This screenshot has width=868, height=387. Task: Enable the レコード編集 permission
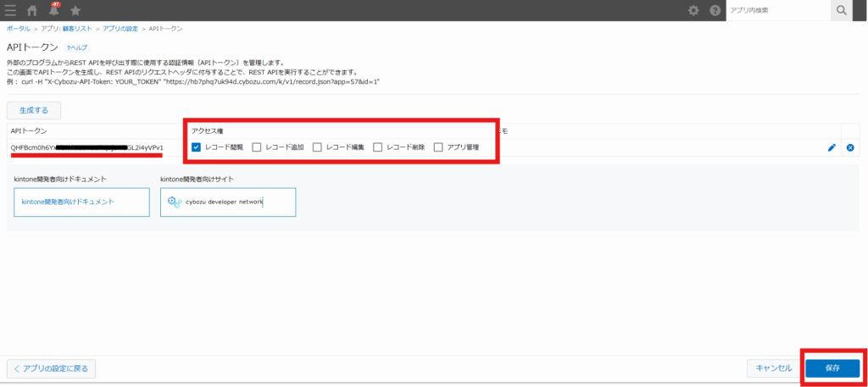(317, 147)
